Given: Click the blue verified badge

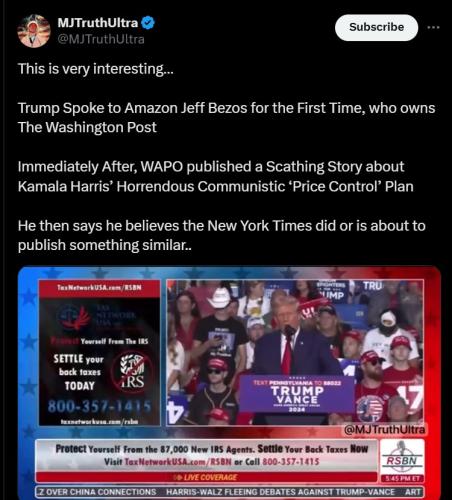Looking at the screenshot, I should pos(148,23).
